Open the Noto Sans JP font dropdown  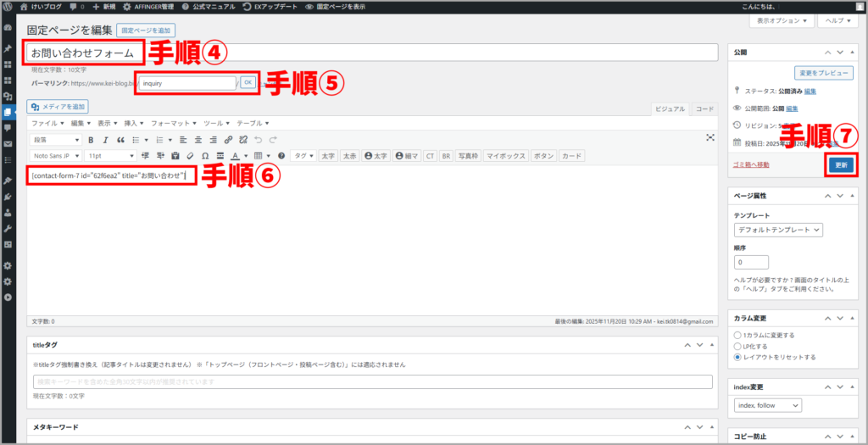coord(57,156)
